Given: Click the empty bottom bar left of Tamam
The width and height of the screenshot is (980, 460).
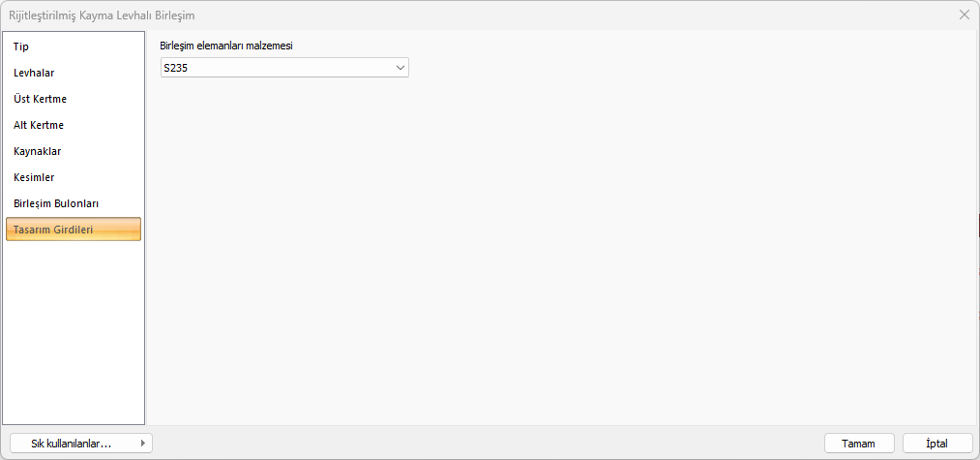Looking at the screenshot, I should 484,444.
